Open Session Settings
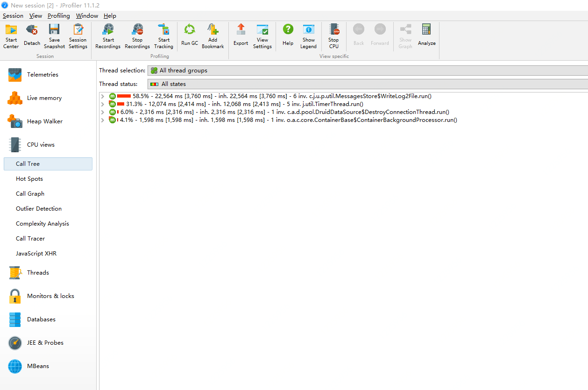 (78, 36)
